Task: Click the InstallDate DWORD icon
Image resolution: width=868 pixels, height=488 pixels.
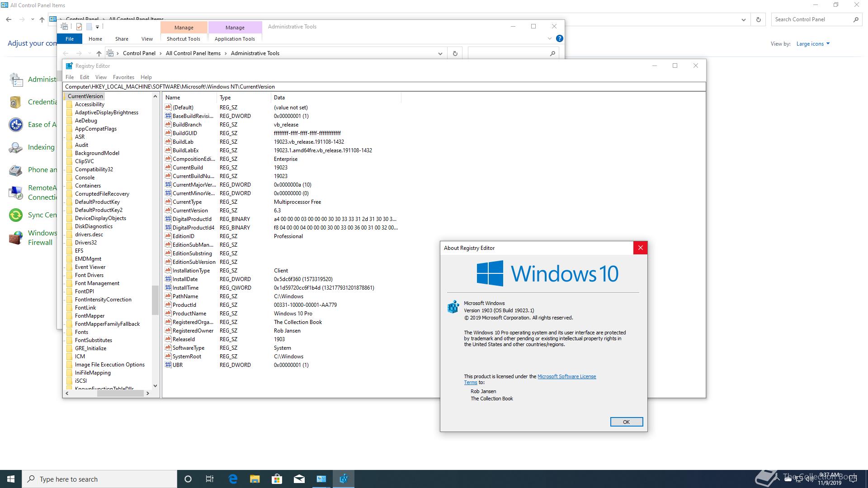Action: tap(168, 279)
